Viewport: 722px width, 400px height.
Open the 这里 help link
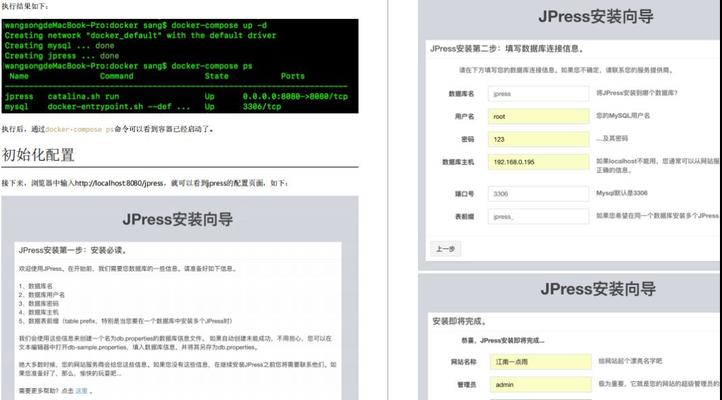(81, 391)
